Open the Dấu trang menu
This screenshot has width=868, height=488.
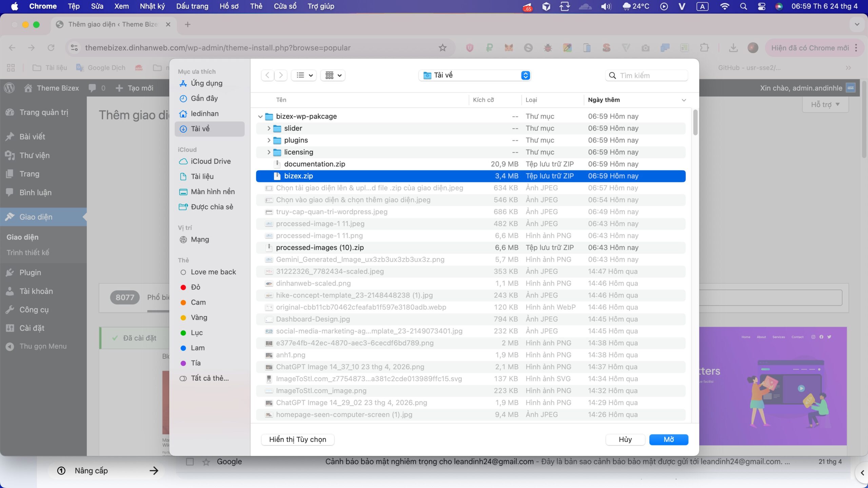pyautogui.click(x=192, y=6)
